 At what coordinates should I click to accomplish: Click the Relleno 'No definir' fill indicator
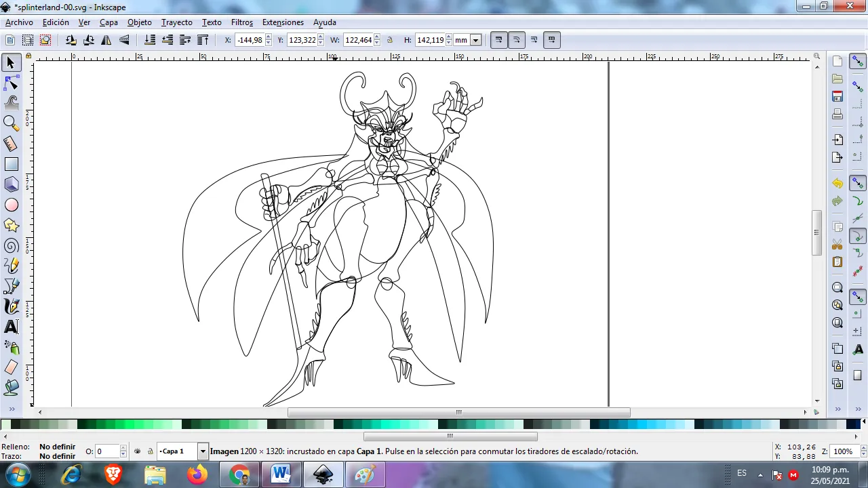(x=58, y=447)
